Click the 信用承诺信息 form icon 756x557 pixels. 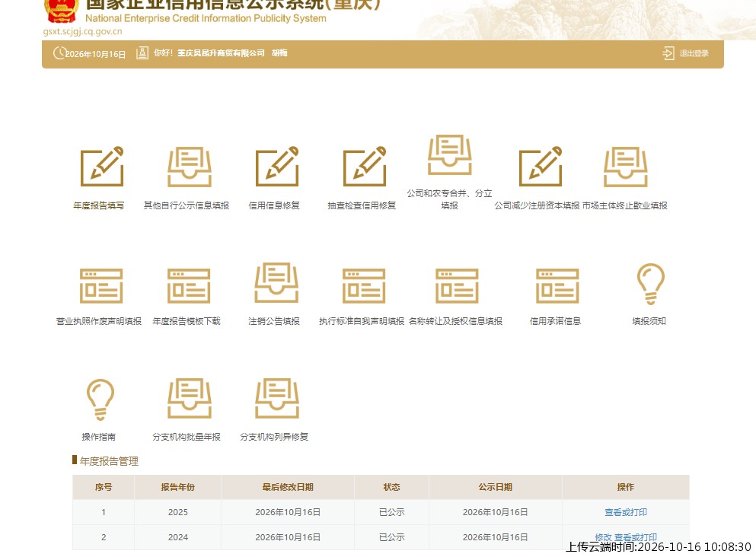click(557, 285)
